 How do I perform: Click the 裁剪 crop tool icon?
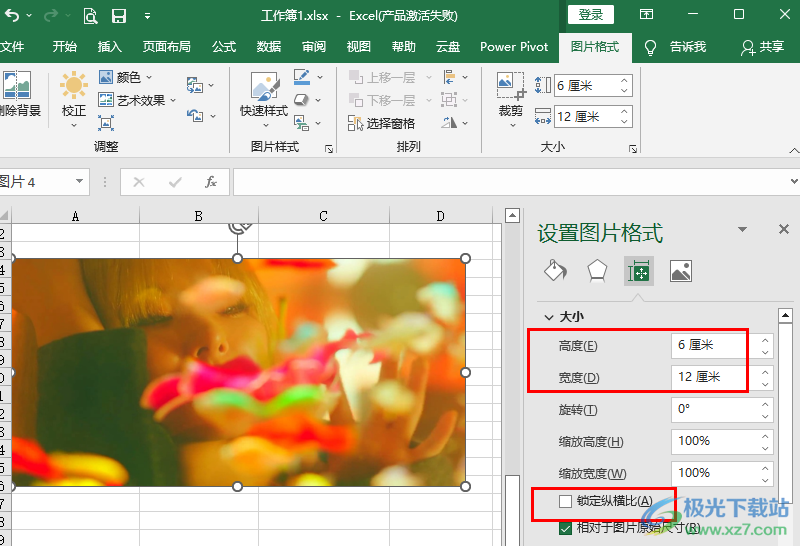click(511, 85)
